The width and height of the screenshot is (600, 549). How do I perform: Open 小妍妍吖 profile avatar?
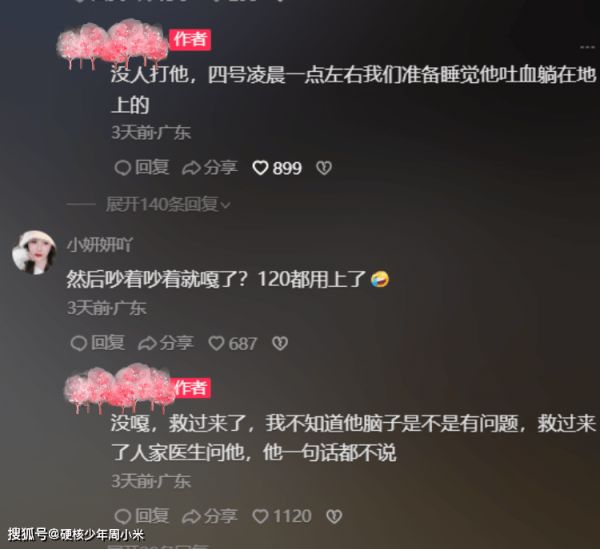pyautogui.click(x=34, y=253)
